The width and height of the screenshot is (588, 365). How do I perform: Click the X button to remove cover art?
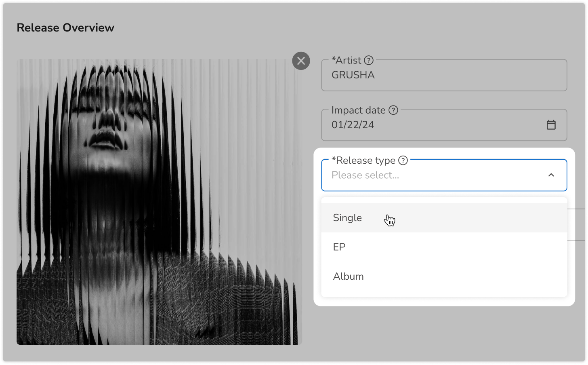point(301,61)
